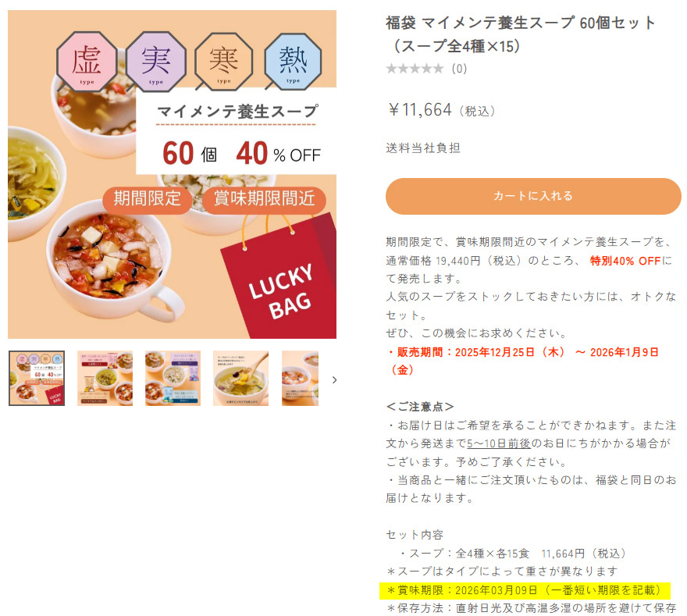Click the main product image
Screen dimensions: 687x616
point(173,174)
